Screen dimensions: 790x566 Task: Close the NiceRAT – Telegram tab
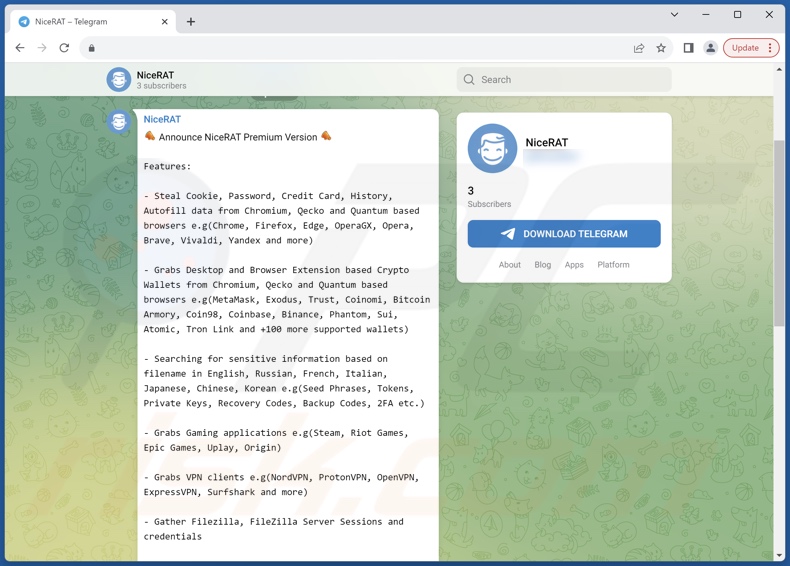point(164,22)
